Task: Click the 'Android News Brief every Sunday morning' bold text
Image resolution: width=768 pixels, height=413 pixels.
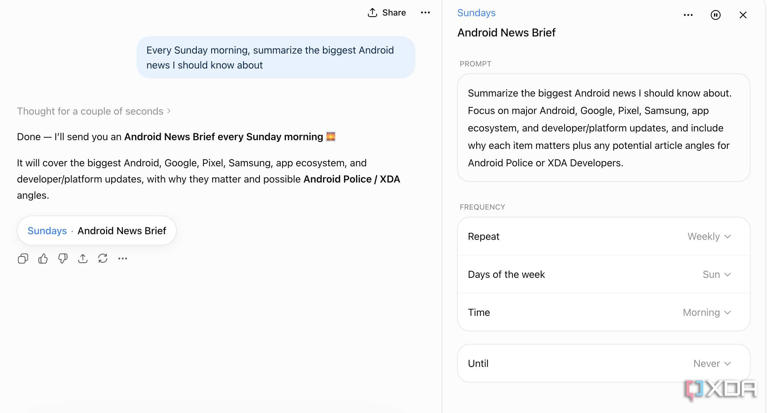Action: tap(223, 137)
